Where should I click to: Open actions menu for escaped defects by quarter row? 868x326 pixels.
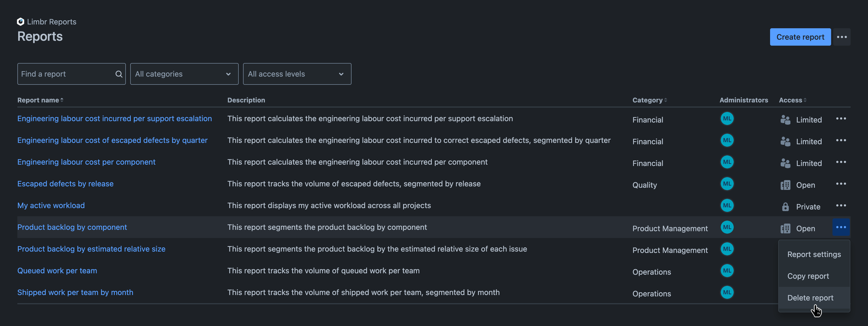pyautogui.click(x=841, y=140)
